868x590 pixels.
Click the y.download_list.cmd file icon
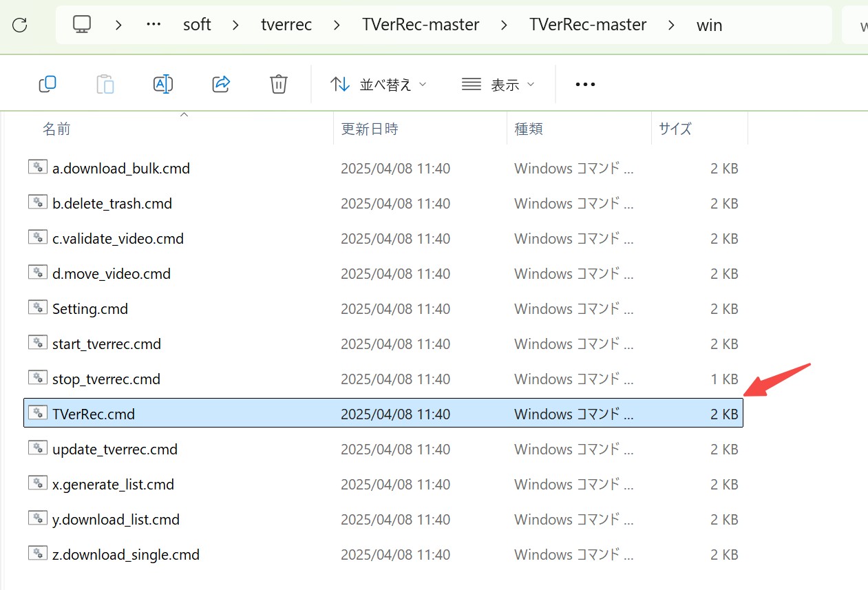[38, 518]
